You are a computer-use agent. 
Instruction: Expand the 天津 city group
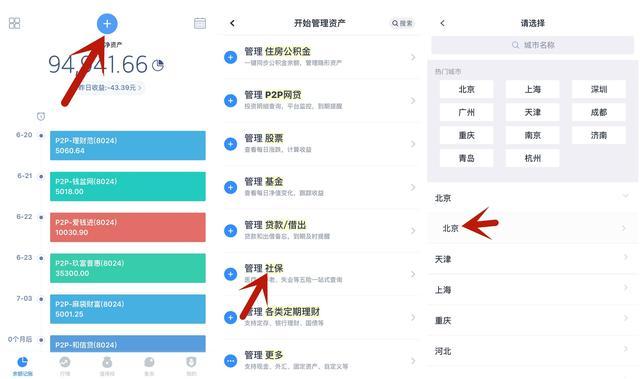pos(533,259)
